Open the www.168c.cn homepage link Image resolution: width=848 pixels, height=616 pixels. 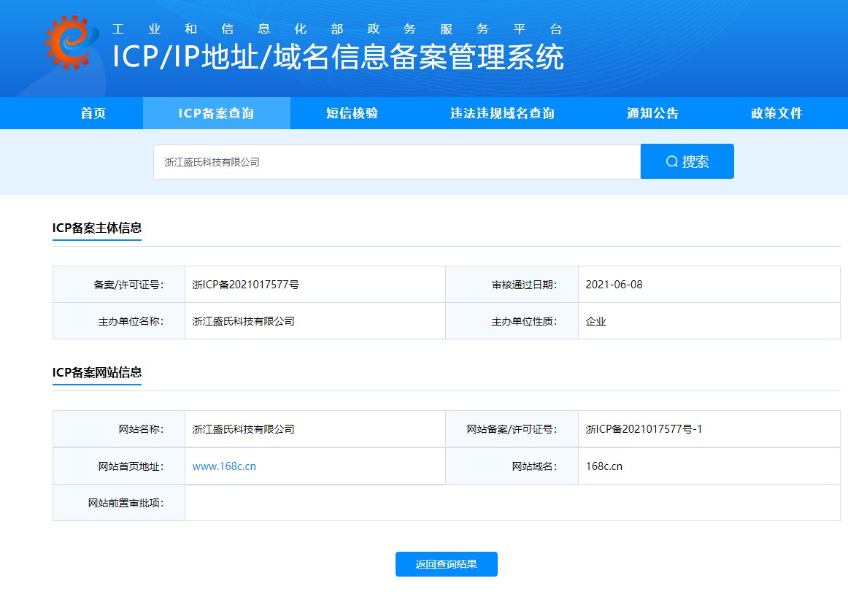tap(224, 466)
